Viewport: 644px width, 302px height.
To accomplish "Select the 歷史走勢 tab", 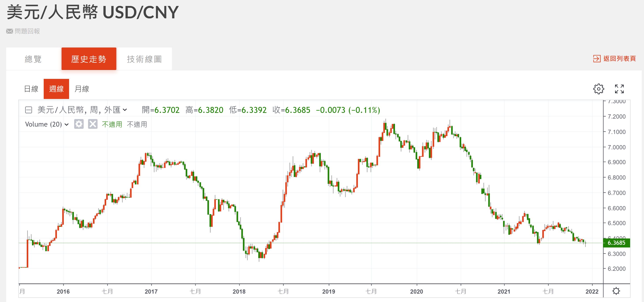I will 89,59.
